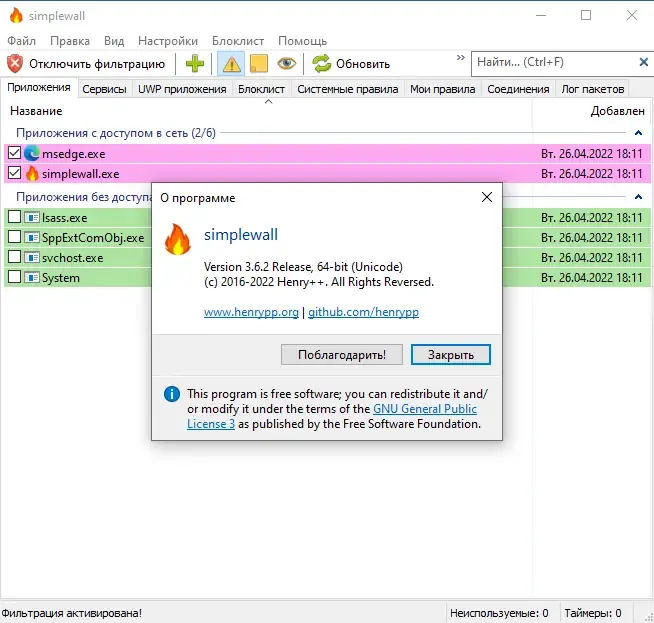The height and width of the screenshot is (623, 654).
Task: Switch to the UWP приложения tab
Action: pos(182,89)
